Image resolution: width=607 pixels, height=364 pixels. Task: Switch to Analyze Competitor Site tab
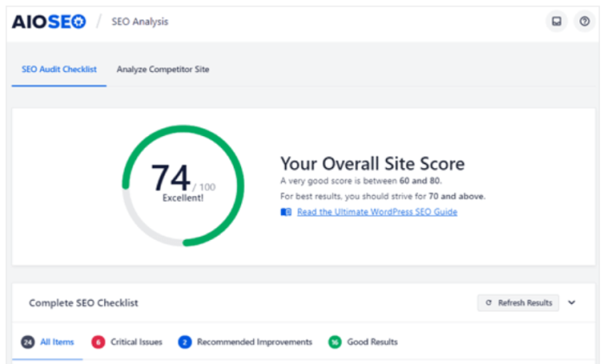163,69
